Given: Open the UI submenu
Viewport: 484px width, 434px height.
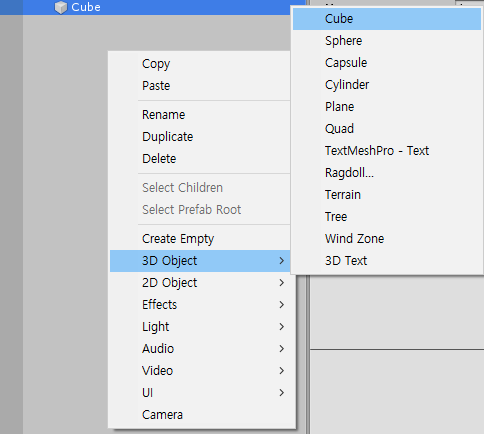Looking at the screenshot, I should coord(202,393).
